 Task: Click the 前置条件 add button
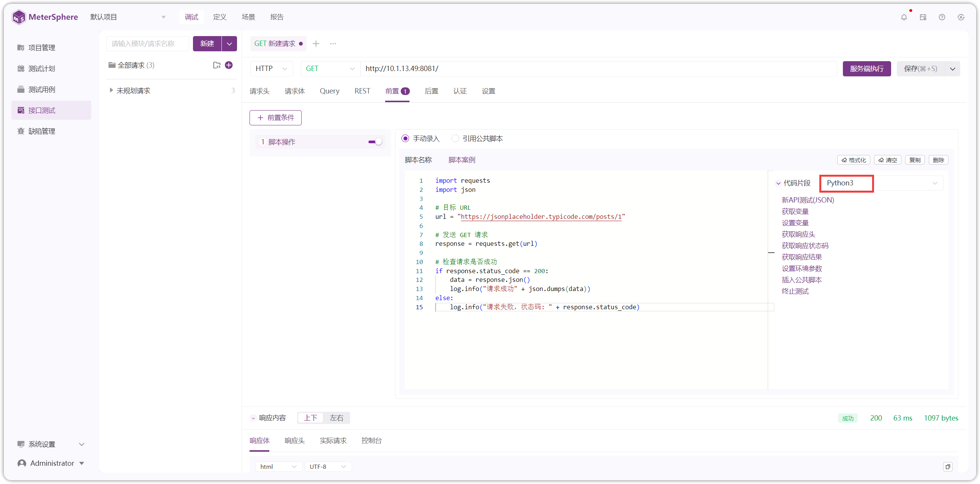(x=275, y=117)
